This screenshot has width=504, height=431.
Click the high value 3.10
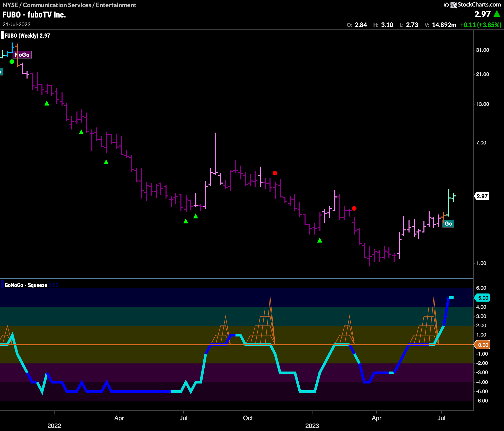pos(387,25)
